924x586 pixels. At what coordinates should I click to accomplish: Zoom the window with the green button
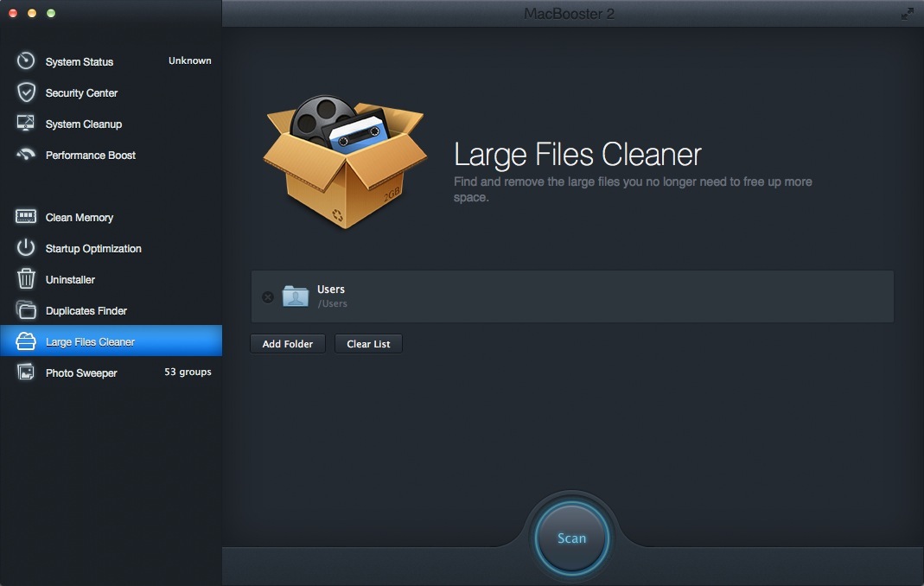pos(51,13)
